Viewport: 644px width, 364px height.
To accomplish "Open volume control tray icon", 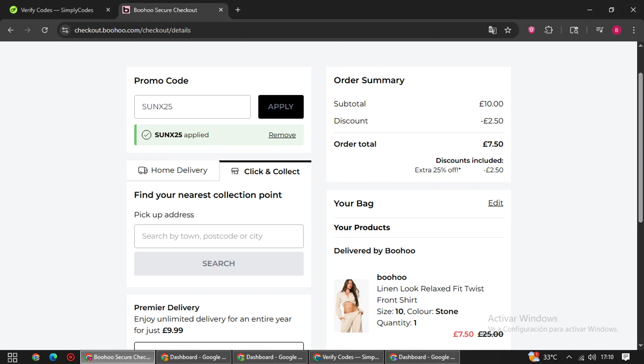I will click(x=592, y=357).
